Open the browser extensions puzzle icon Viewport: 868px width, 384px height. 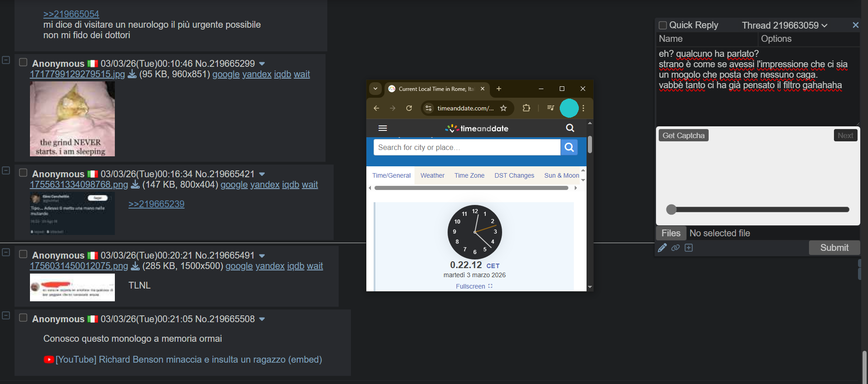click(x=526, y=108)
